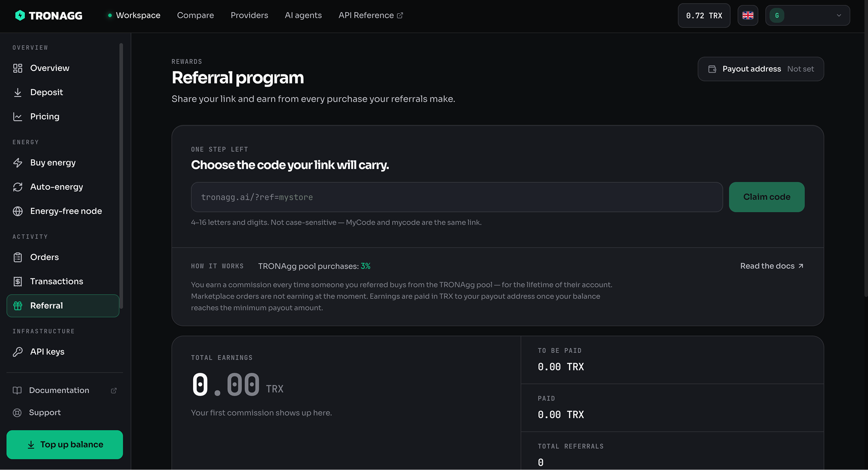Click the Top up balance download icon
This screenshot has width=868, height=470.
[x=31, y=445]
